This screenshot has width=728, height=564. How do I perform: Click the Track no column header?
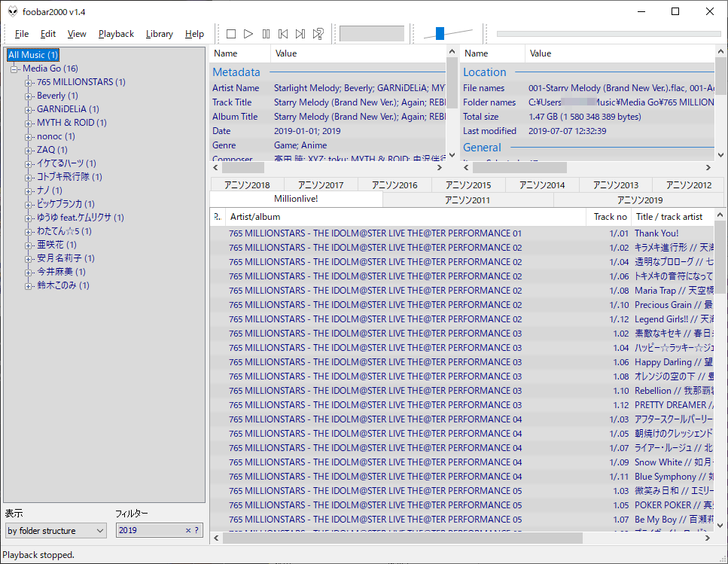(610, 217)
